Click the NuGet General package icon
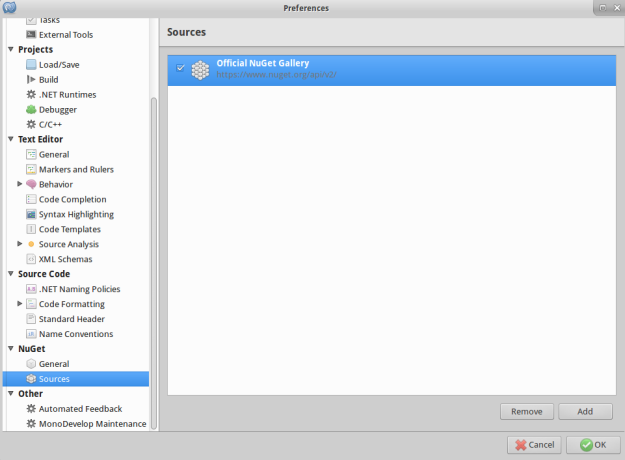625x460 pixels. 31,364
